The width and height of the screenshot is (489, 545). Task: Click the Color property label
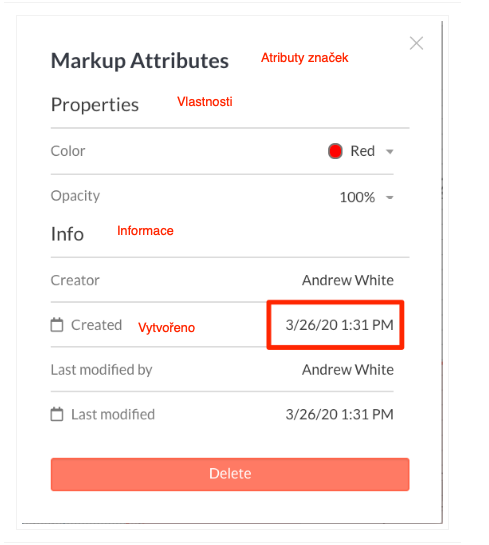[x=68, y=151]
